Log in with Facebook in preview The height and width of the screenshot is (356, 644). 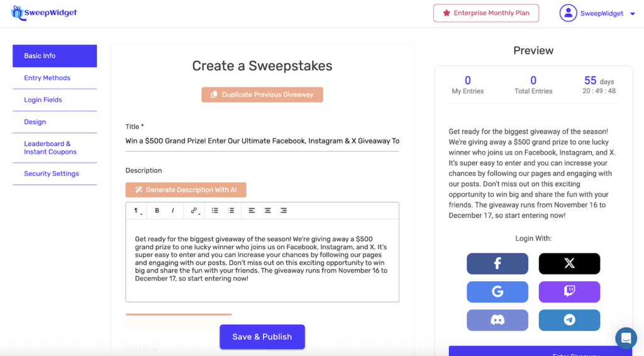pos(497,264)
